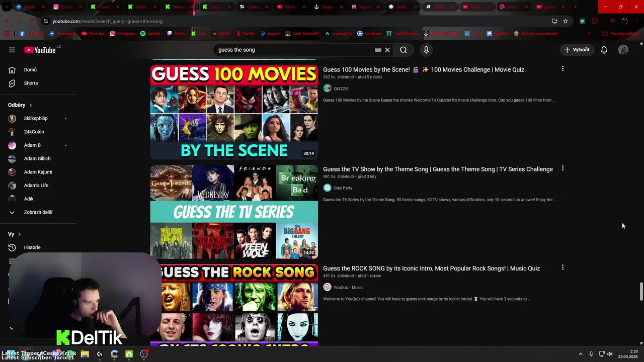Open File Explorer from the taskbar
Screen dimensions: 644x362
85,354
